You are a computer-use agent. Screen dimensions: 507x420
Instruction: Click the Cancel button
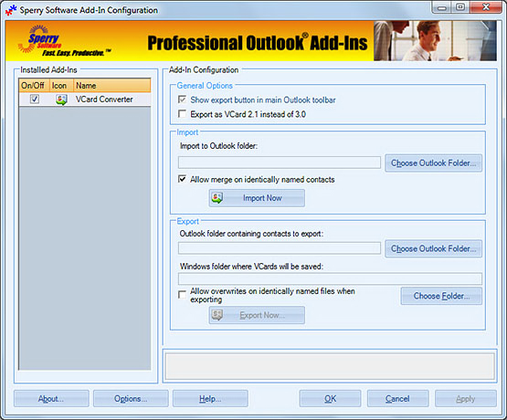(x=397, y=399)
